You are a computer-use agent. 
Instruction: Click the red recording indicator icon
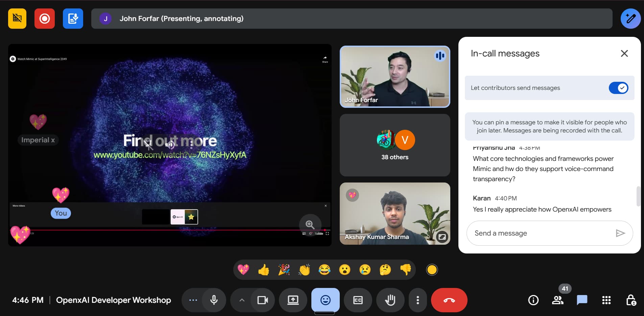click(44, 19)
